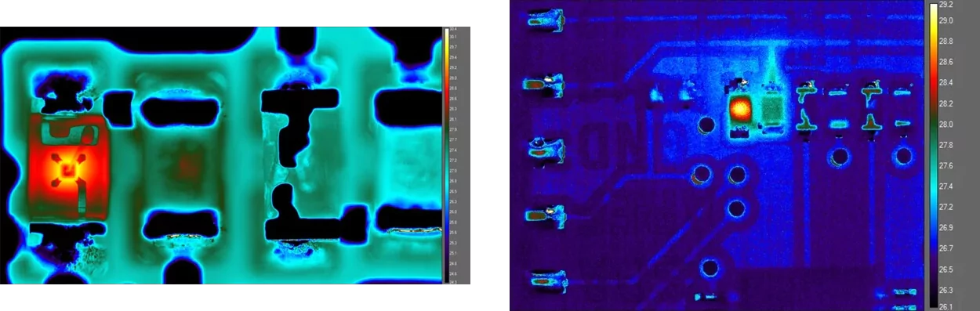Select the green component beside the hot spot

[772, 110]
